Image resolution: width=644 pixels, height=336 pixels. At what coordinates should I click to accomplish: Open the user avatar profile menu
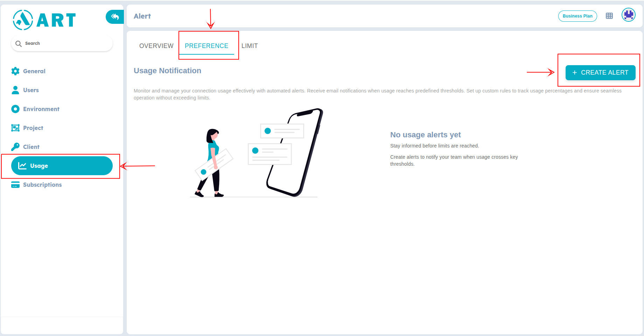click(x=629, y=15)
